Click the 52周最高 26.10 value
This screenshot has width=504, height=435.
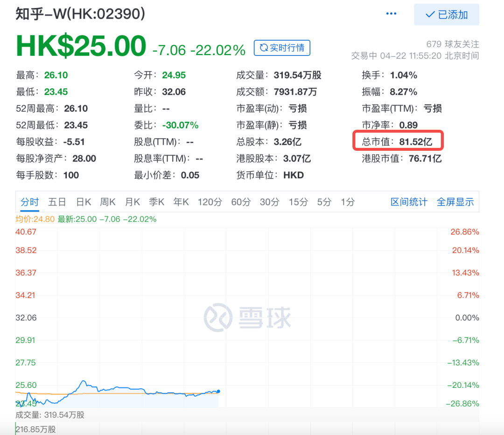[x=52, y=108]
